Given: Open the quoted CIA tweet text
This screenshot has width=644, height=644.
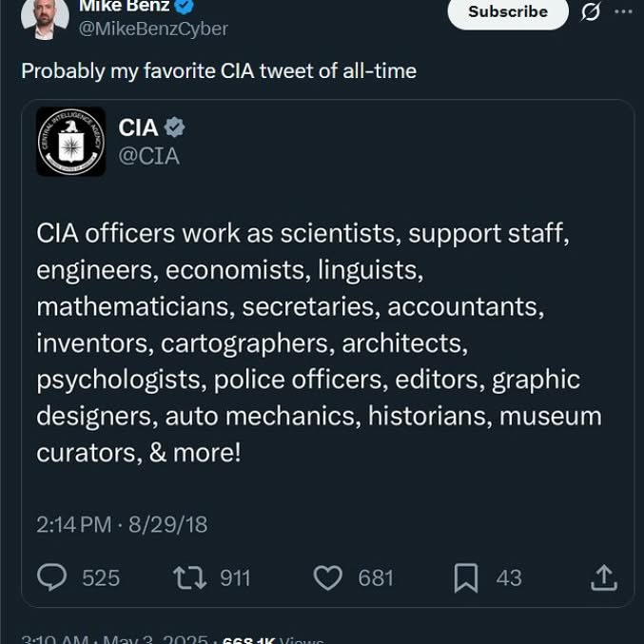Looking at the screenshot, I should [319, 343].
